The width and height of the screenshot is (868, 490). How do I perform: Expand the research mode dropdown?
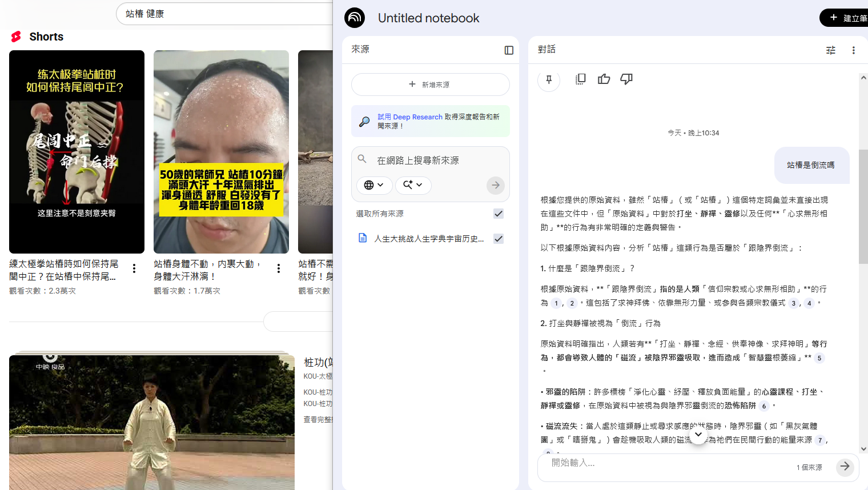(413, 185)
